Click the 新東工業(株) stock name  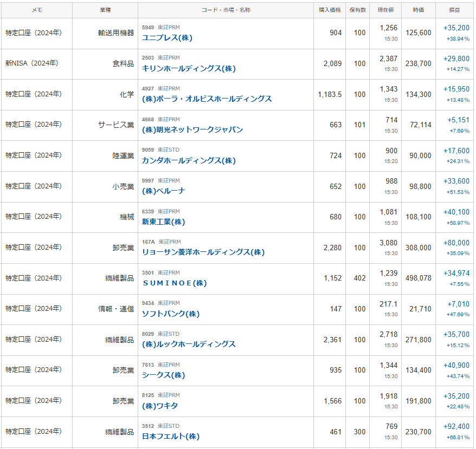point(163,222)
